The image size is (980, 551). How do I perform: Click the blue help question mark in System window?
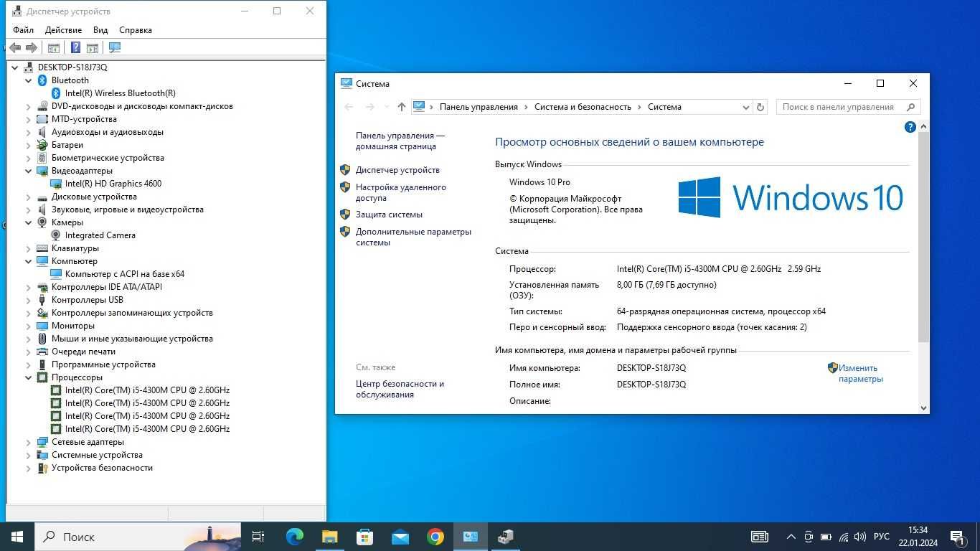910,127
